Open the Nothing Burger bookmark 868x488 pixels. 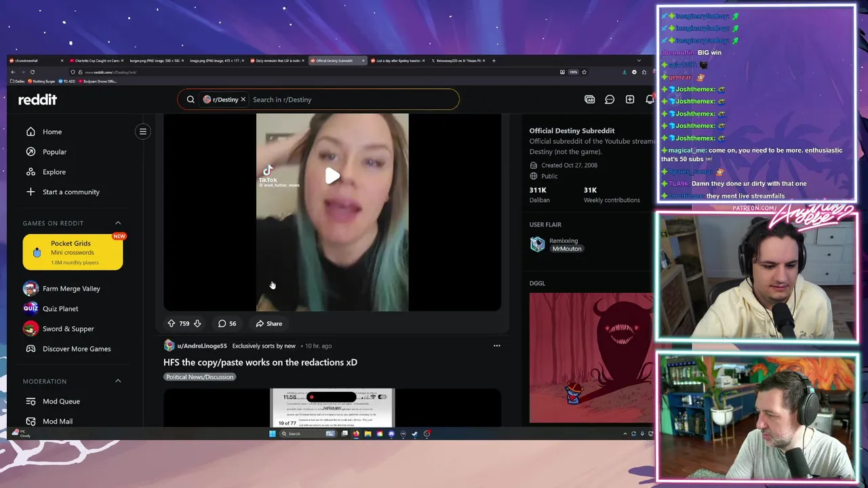point(42,81)
